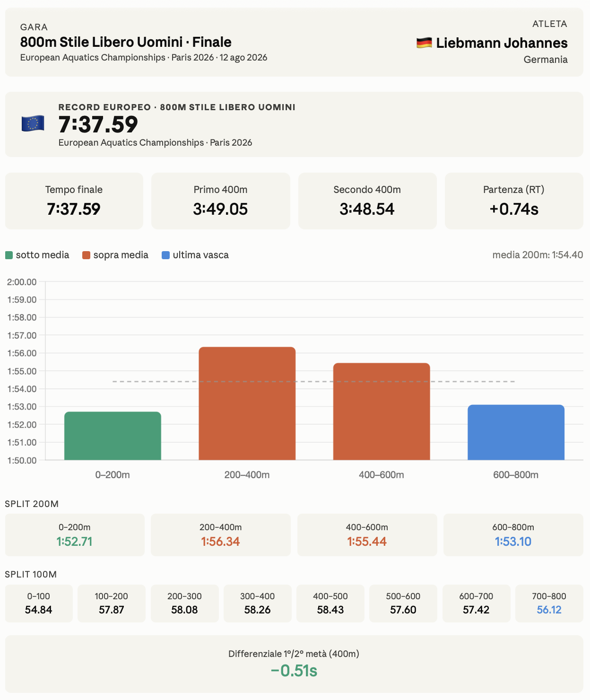
Task: Click the Germania country label
Action: 546,60
